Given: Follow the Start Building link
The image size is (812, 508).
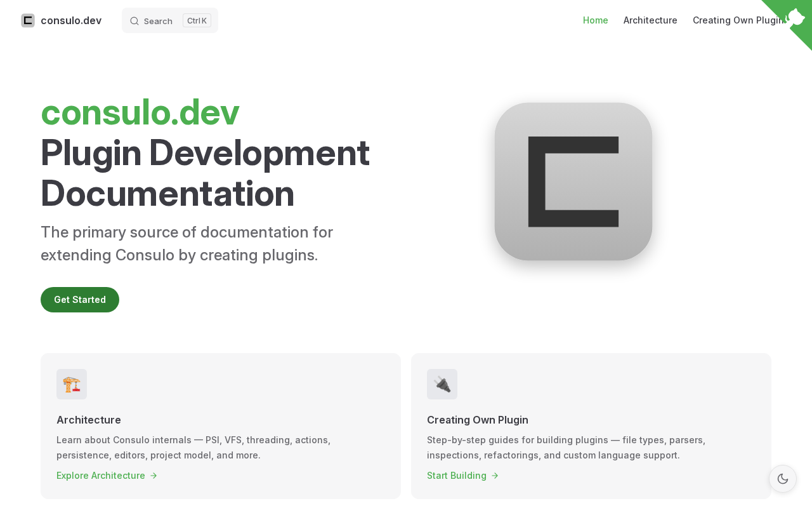Looking at the screenshot, I should 457,476.
